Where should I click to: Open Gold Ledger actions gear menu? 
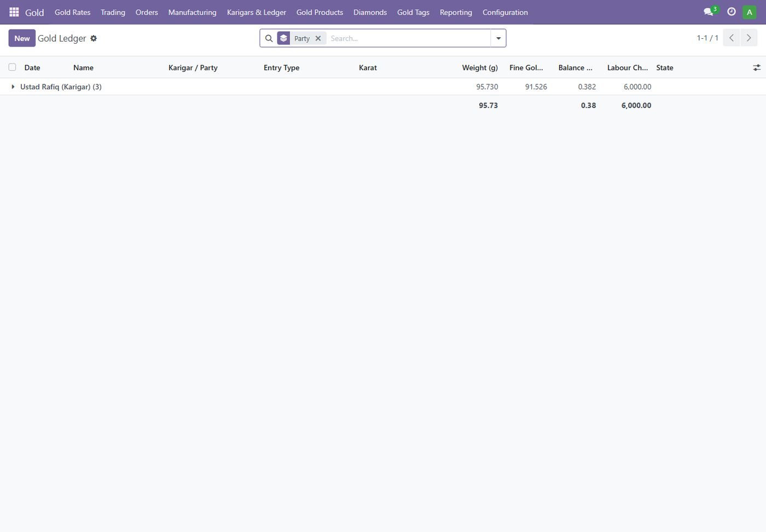[94, 38]
